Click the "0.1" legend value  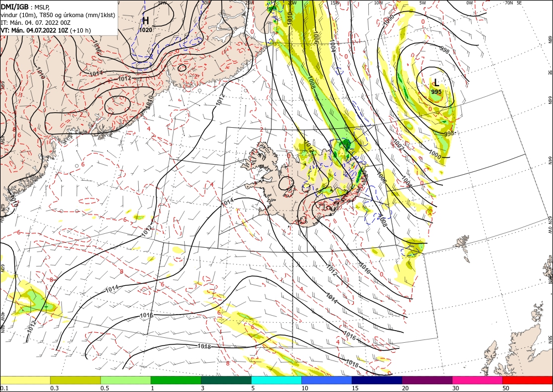tap(4, 388)
